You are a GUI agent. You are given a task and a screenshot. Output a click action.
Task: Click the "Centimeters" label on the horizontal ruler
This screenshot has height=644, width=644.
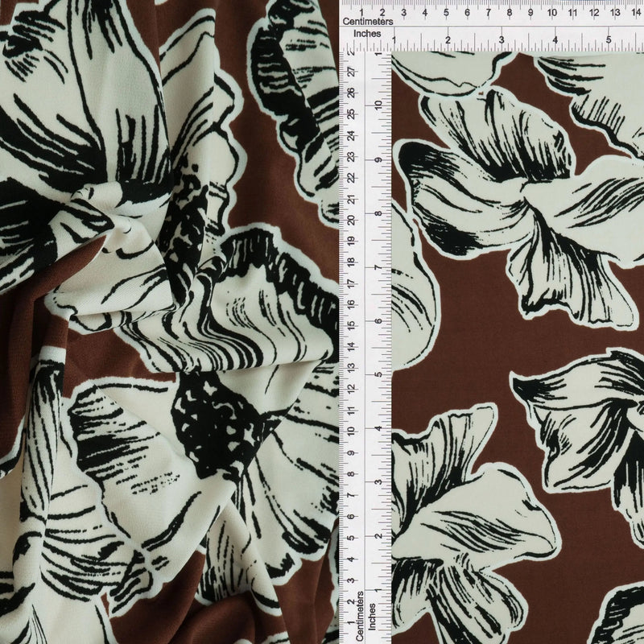368,22
